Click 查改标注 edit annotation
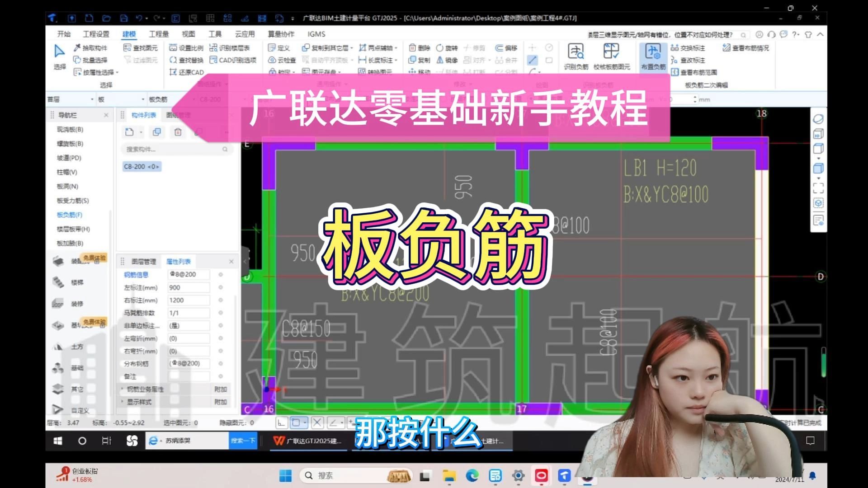This screenshot has height=488, width=868. pos(688,60)
